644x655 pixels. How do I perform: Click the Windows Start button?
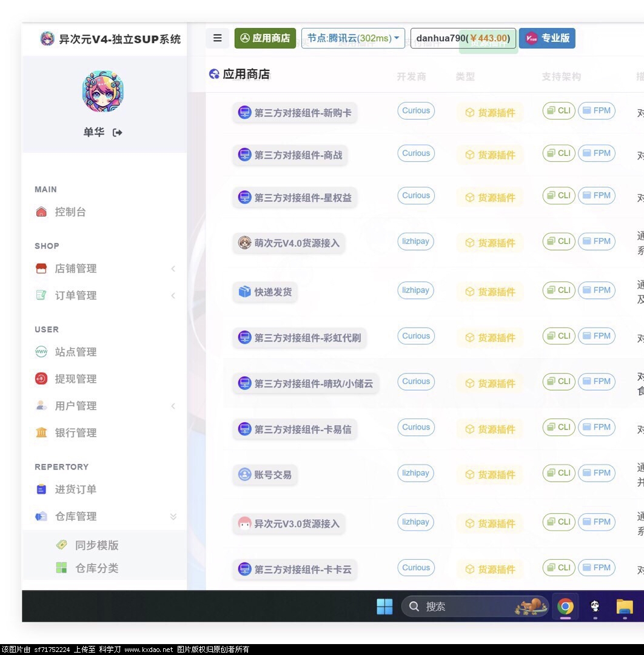click(x=384, y=606)
